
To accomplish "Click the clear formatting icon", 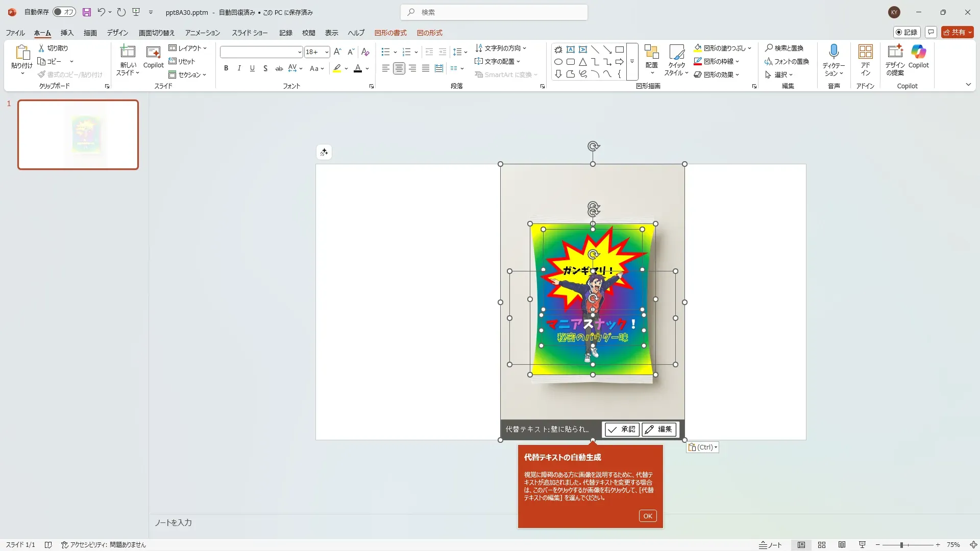I will pyautogui.click(x=365, y=52).
